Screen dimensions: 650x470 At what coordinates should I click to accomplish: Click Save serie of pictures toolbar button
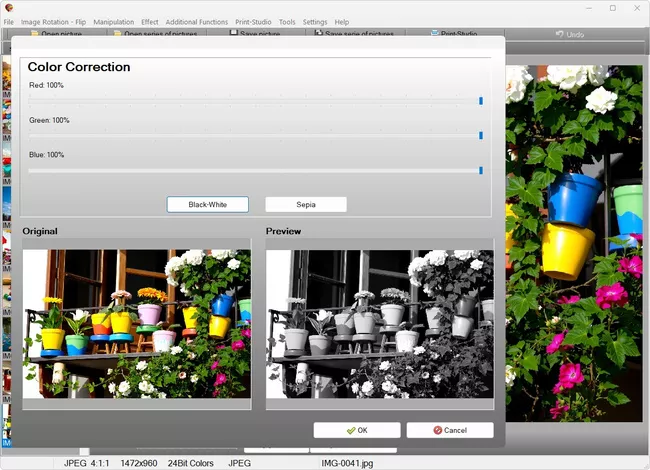(355, 33)
